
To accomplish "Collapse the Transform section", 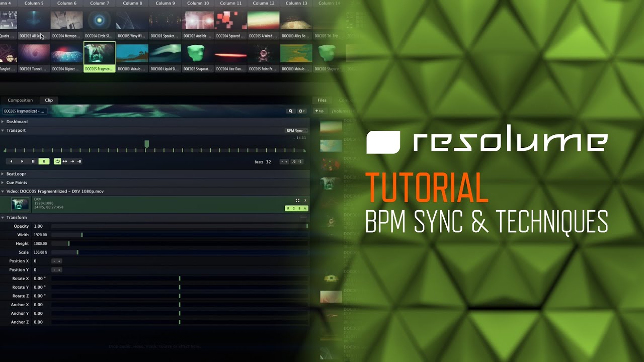I will tap(3, 217).
